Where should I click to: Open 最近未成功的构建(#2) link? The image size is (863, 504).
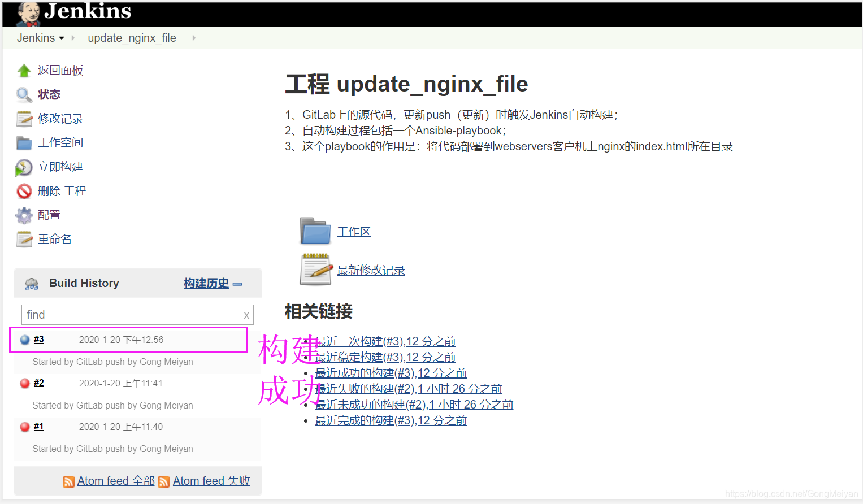pos(414,405)
